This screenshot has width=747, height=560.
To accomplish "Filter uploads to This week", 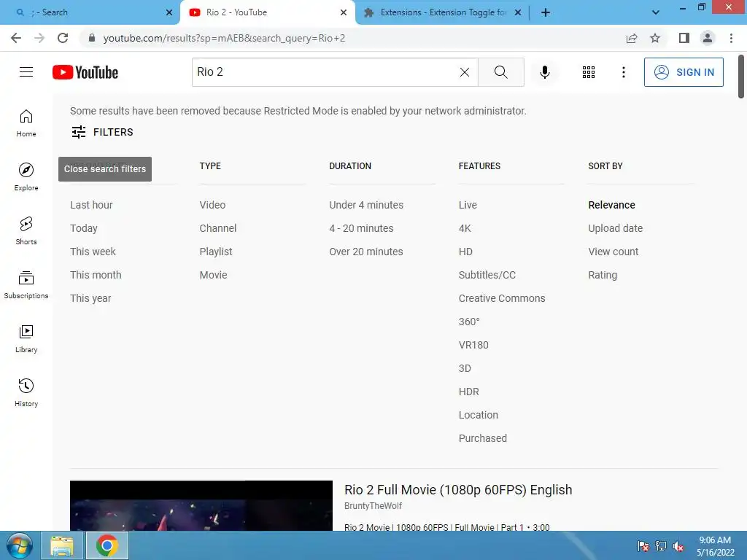I will pyautogui.click(x=93, y=252).
